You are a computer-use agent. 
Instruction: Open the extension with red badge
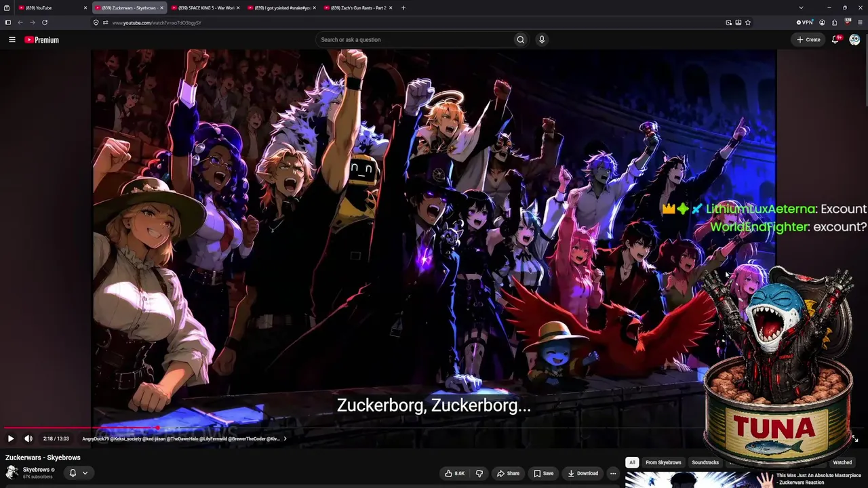(848, 22)
